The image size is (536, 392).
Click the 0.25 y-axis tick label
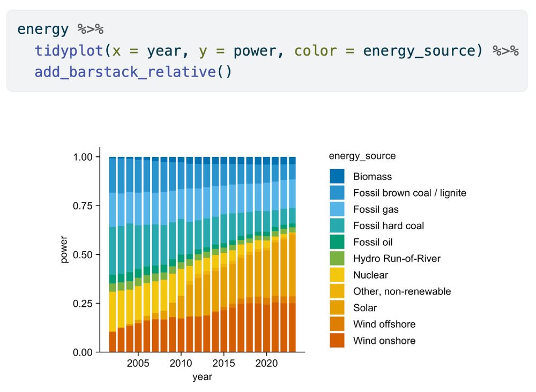[83, 304]
